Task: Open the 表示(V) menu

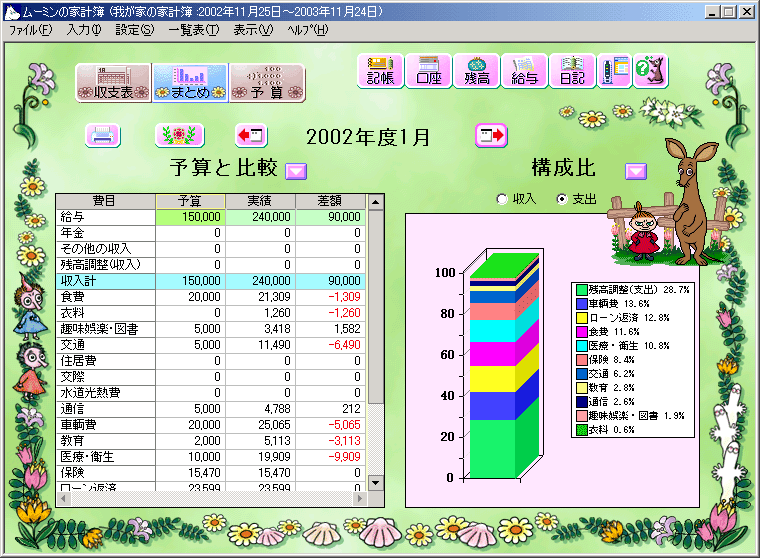Action: coord(253,30)
